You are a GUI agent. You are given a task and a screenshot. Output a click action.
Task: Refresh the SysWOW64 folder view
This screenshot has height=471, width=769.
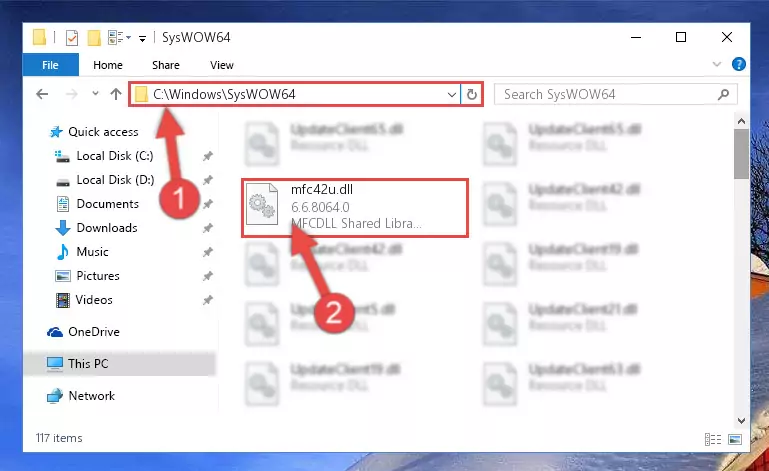[472, 94]
